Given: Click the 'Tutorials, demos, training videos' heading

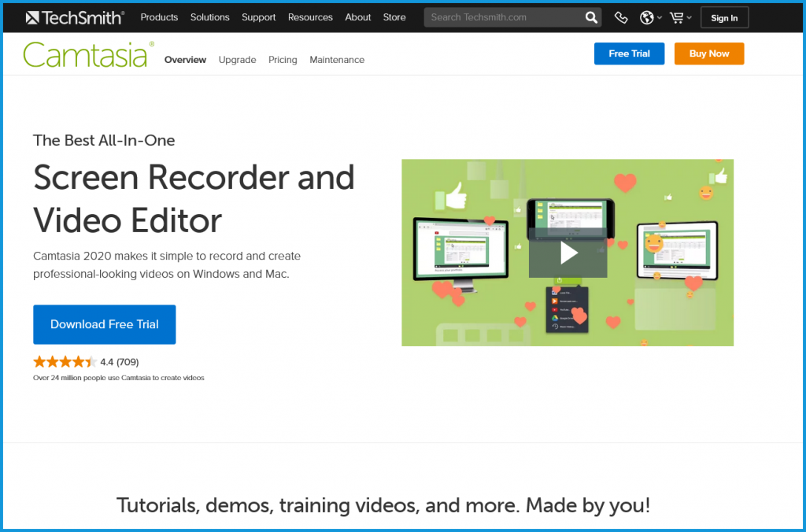Looking at the screenshot, I should click(x=383, y=505).
